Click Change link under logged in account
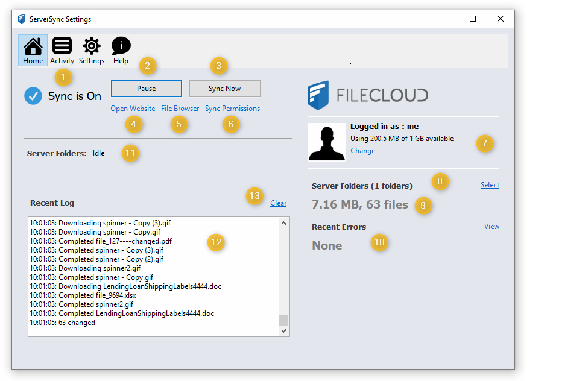This screenshot has width=588, height=381. (362, 151)
